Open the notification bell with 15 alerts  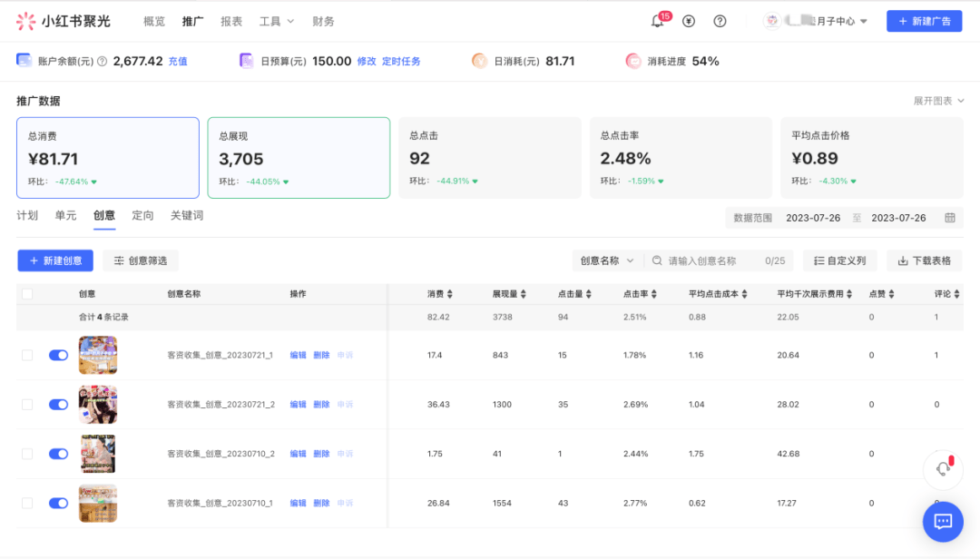coord(658,21)
